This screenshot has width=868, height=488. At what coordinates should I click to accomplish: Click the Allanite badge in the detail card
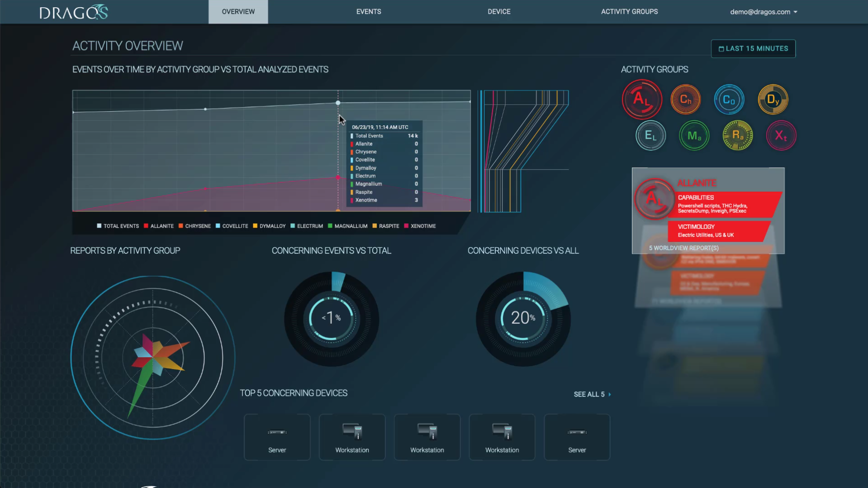coord(654,199)
